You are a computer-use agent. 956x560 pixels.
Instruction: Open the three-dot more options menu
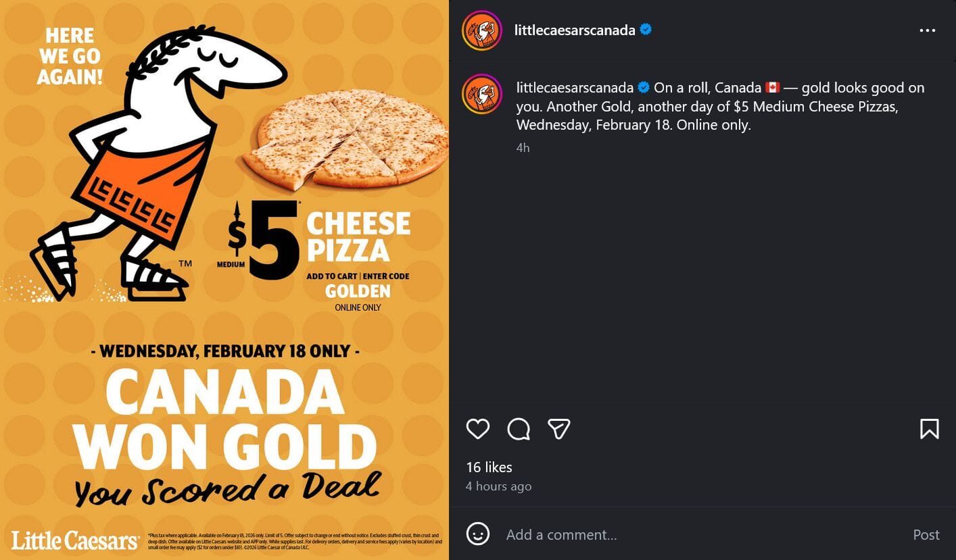pyautogui.click(x=927, y=30)
